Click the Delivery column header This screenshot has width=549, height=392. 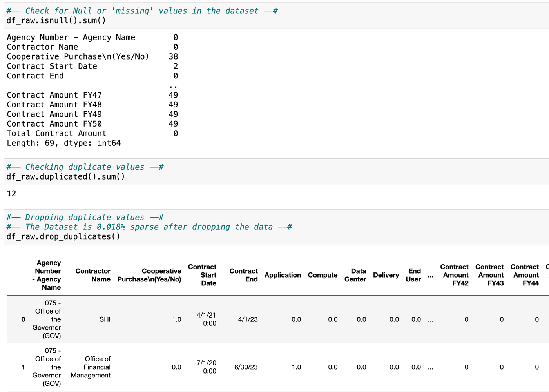pyautogui.click(x=386, y=275)
